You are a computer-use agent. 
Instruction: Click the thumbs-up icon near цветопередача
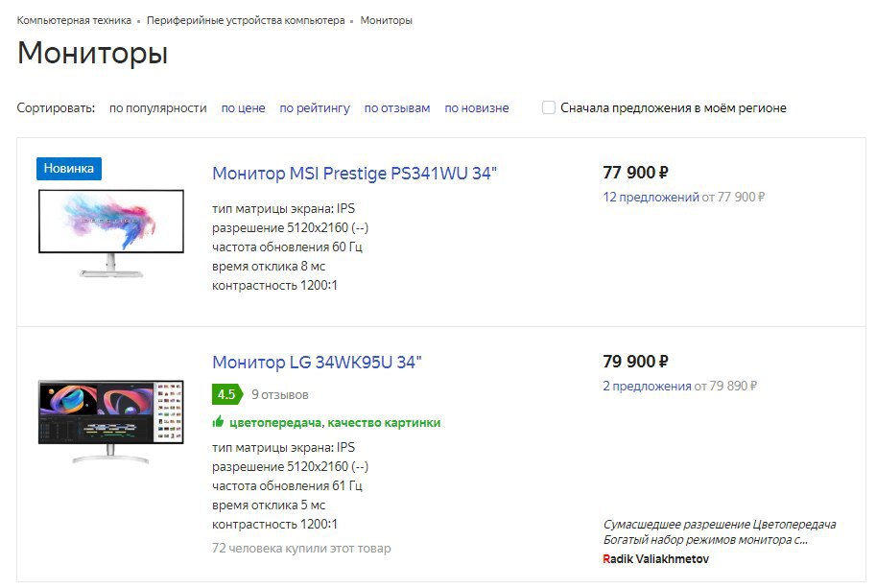(218, 422)
